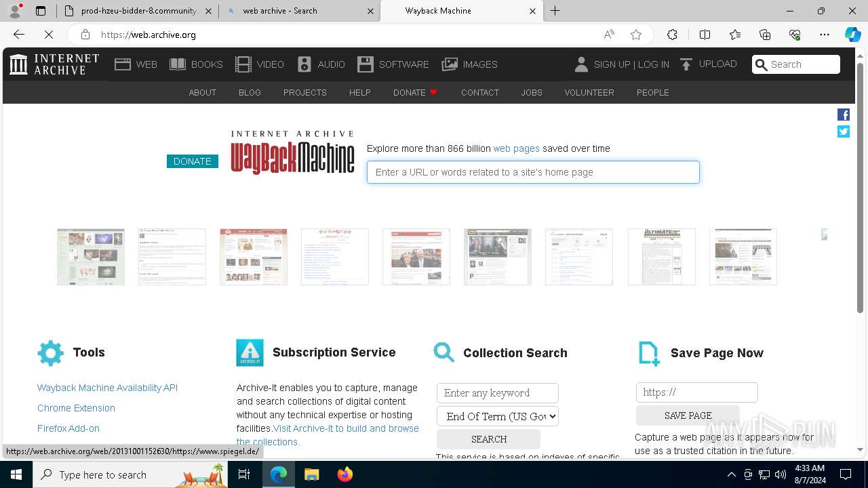868x488 pixels.
Task: Open Settings and more menu
Action: (825, 35)
